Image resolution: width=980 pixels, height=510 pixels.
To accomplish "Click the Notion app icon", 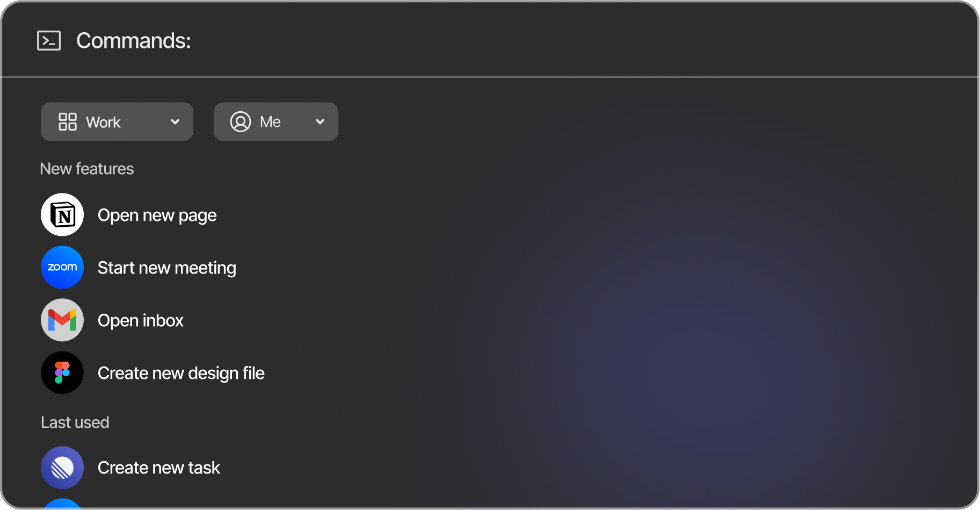I will 62,215.
